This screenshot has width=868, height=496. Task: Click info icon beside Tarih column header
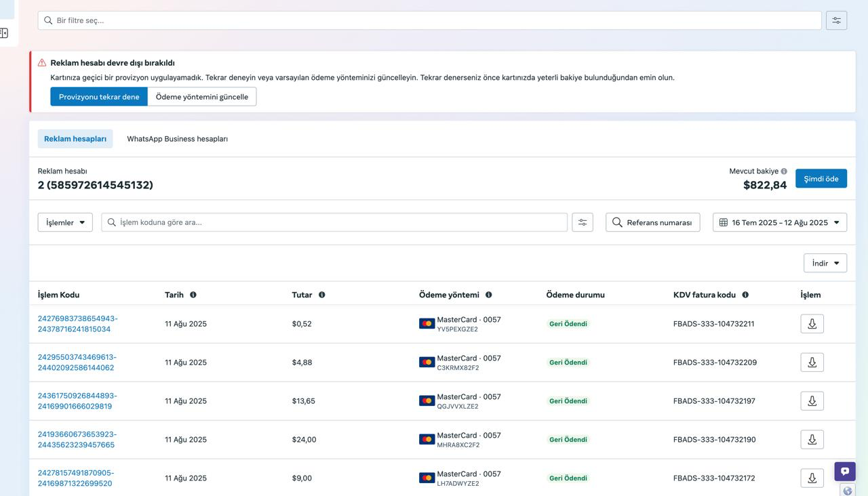click(x=193, y=295)
